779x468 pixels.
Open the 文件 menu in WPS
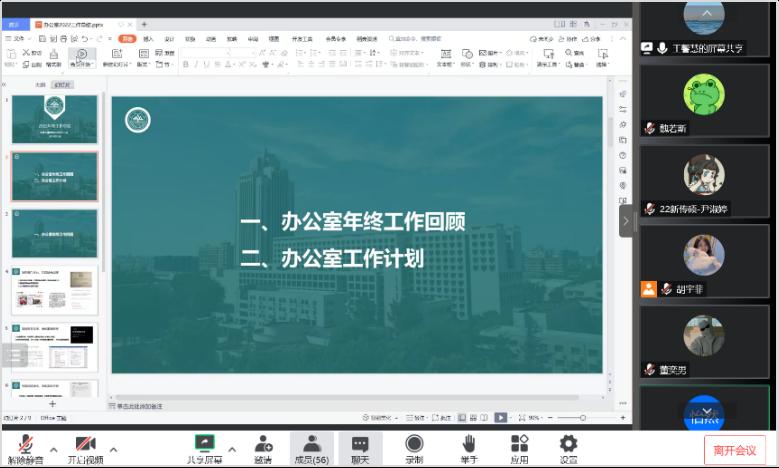click(x=17, y=39)
